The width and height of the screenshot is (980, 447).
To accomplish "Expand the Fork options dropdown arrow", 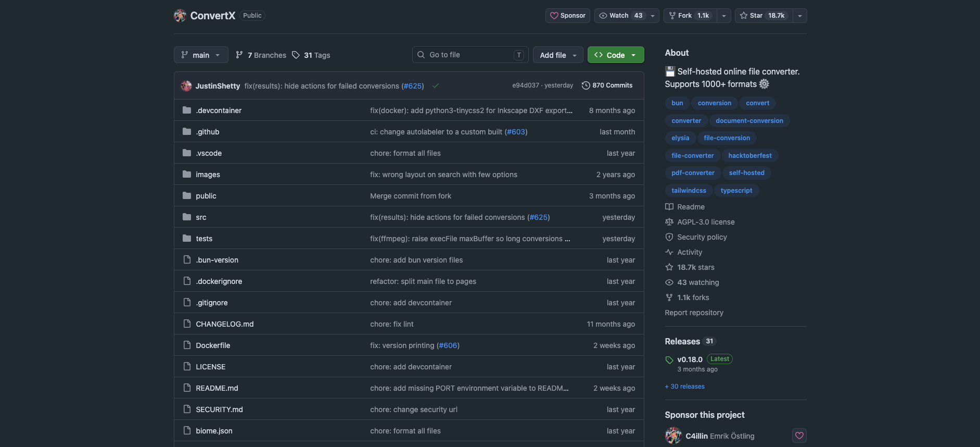I will point(724,16).
